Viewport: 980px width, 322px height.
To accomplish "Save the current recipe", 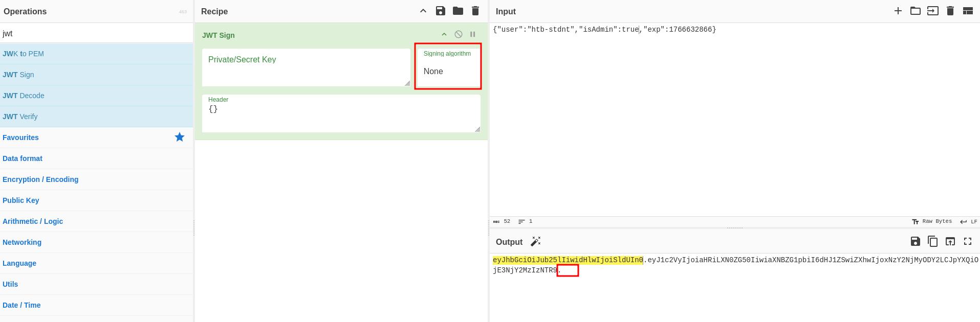I will (440, 11).
